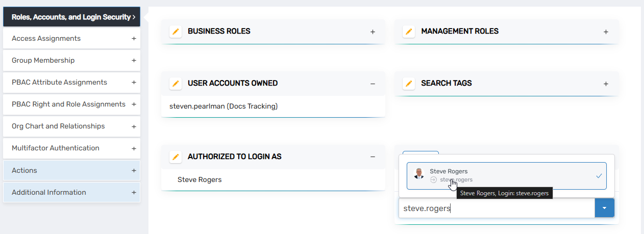644x234 pixels.
Task: Select Roles, Accounts, and Login Security tab
Action: (71, 17)
